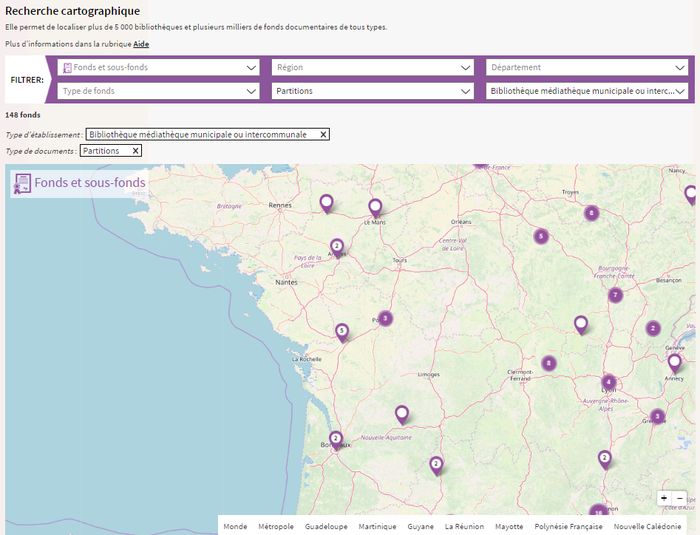This screenshot has width=700, height=535.
Task: Expand the Type de fonds dropdown
Action: (160, 91)
